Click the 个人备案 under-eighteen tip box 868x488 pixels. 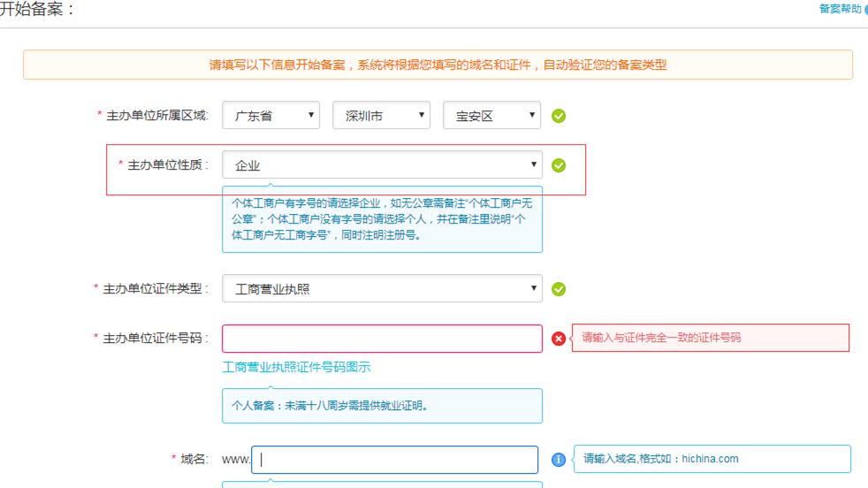pyautogui.click(x=382, y=406)
